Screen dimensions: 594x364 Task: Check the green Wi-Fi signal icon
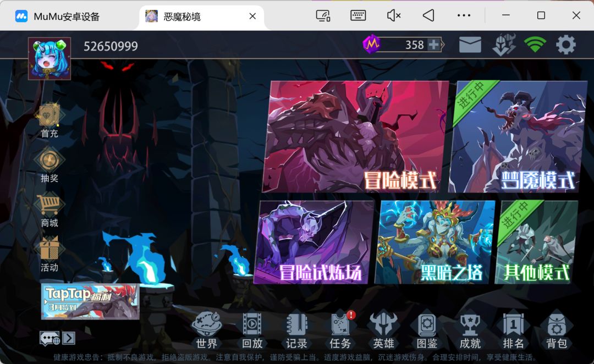(535, 45)
